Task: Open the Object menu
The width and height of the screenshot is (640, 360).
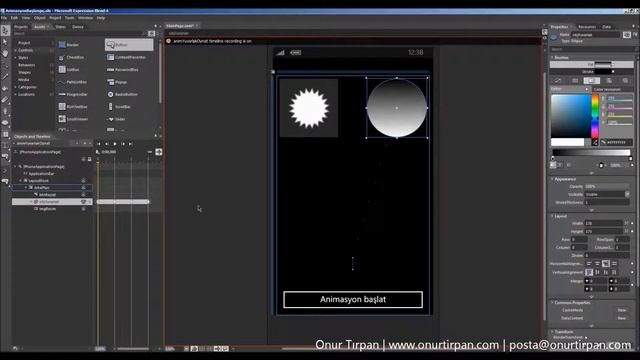Action: [40, 18]
